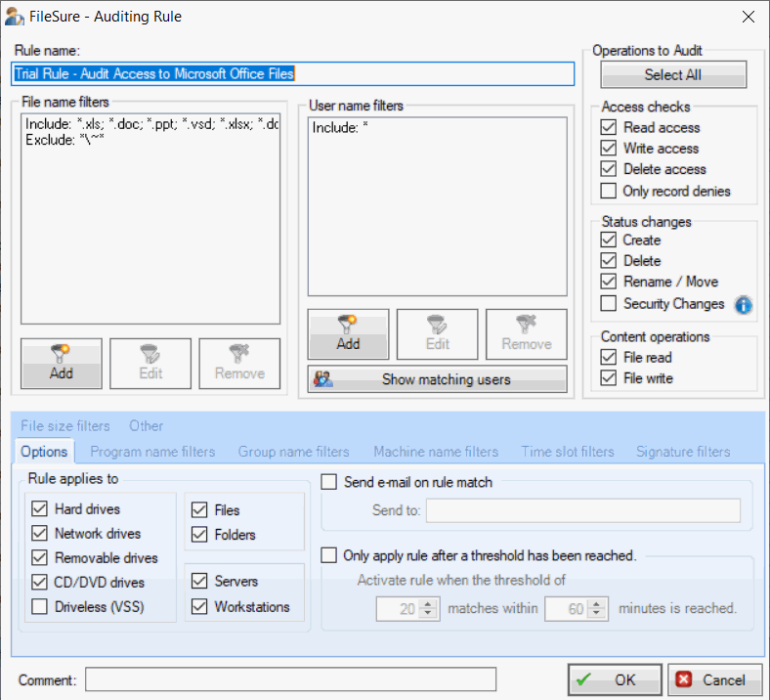The height and width of the screenshot is (700, 770).
Task: Click the Comment input field
Action: [x=291, y=679]
